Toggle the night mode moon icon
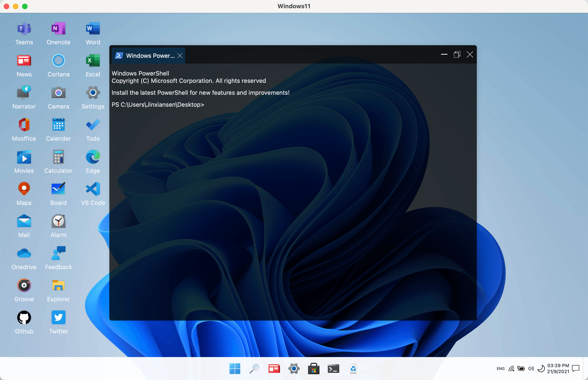 coord(541,369)
